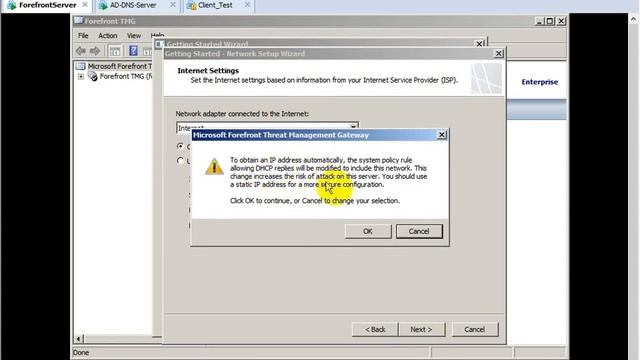Open the File menu

(x=83, y=36)
